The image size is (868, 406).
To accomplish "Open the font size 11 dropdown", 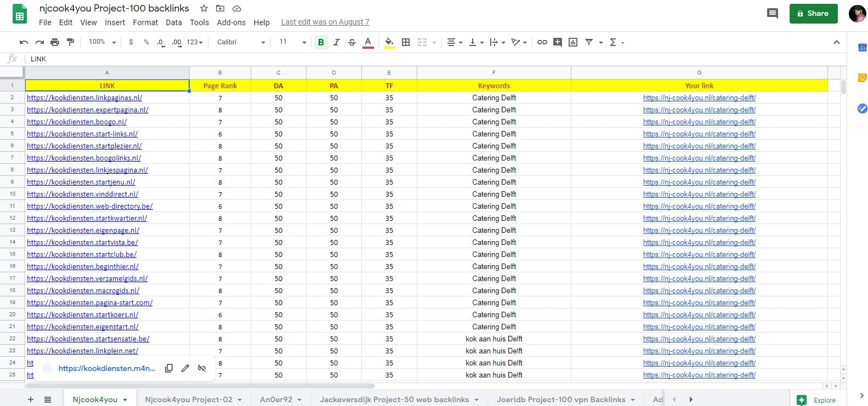I will tap(292, 42).
